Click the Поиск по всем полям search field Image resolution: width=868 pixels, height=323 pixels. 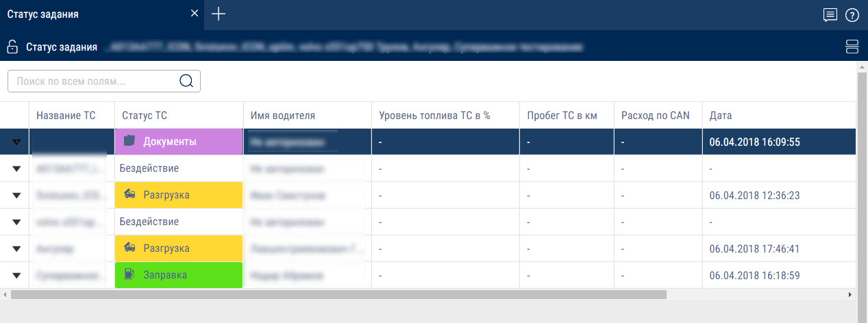pyautogui.click(x=92, y=81)
